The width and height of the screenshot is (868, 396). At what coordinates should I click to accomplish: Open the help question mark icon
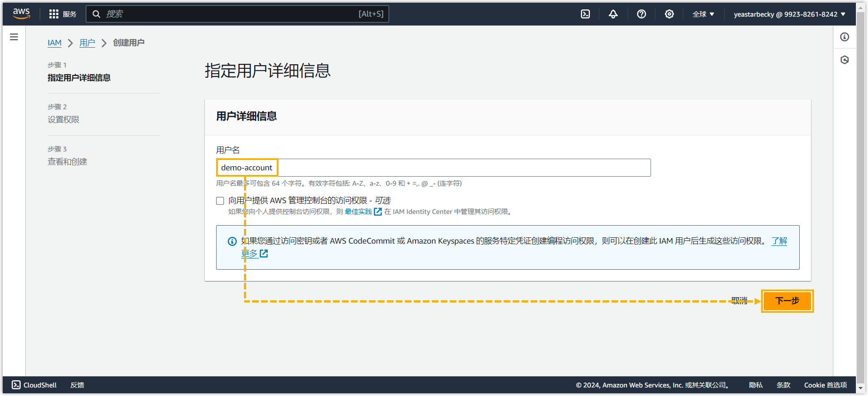tap(641, 14)
